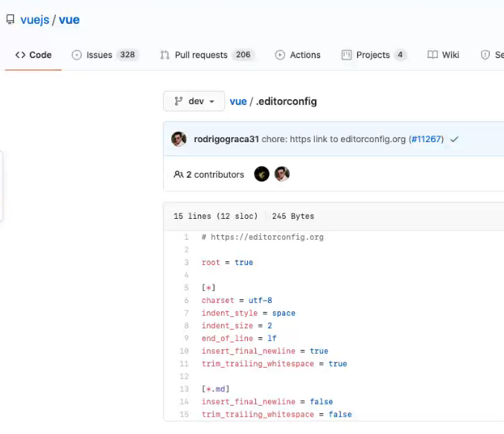Open the dev branch dropdown
Viewport: 504px width, 434px height.
click(194, 101)
